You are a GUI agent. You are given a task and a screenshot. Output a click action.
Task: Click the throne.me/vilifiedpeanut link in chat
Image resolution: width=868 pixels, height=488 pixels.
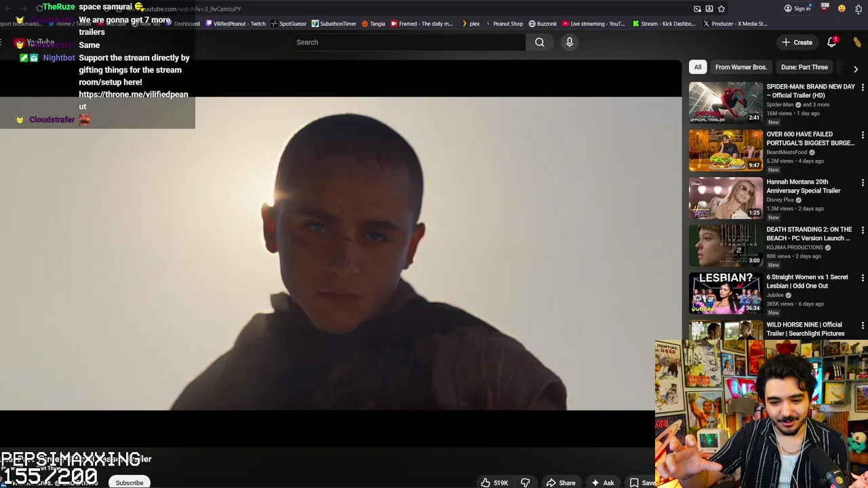[x=134, y=100]
